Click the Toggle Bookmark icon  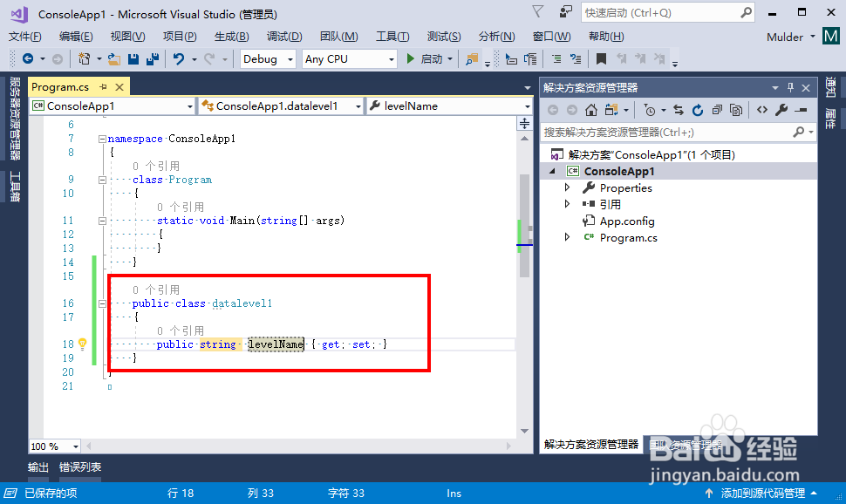pyautogui.click(x=601, y=58)
